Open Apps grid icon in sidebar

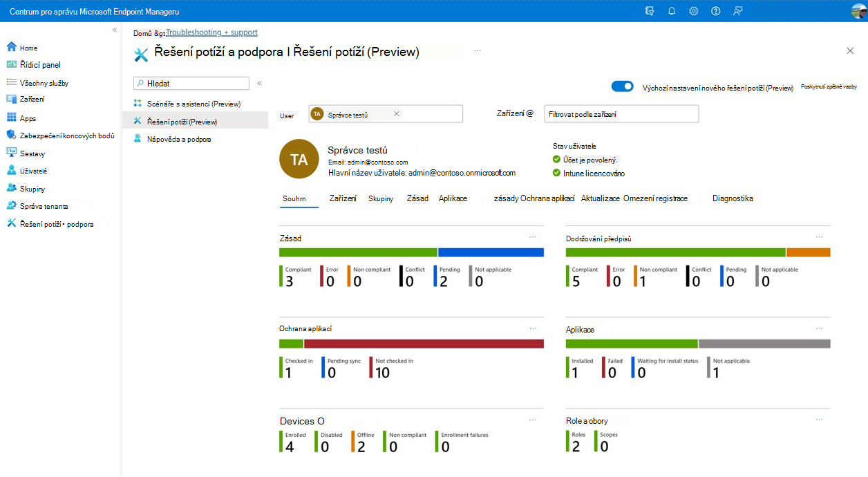coord(11,118)
